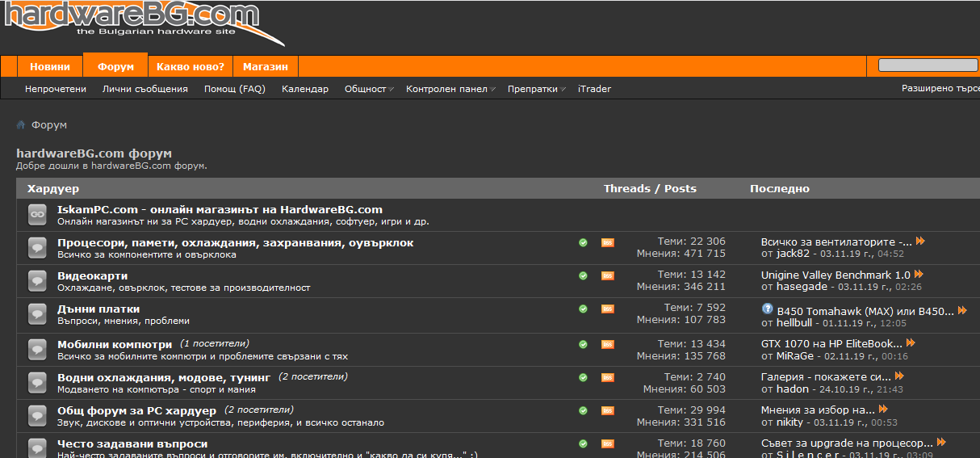Image resolution: width=980 pixels, height=458 pixels.
Task: Open the RSS feed icon for Общ форум
Action: [607, 410]
